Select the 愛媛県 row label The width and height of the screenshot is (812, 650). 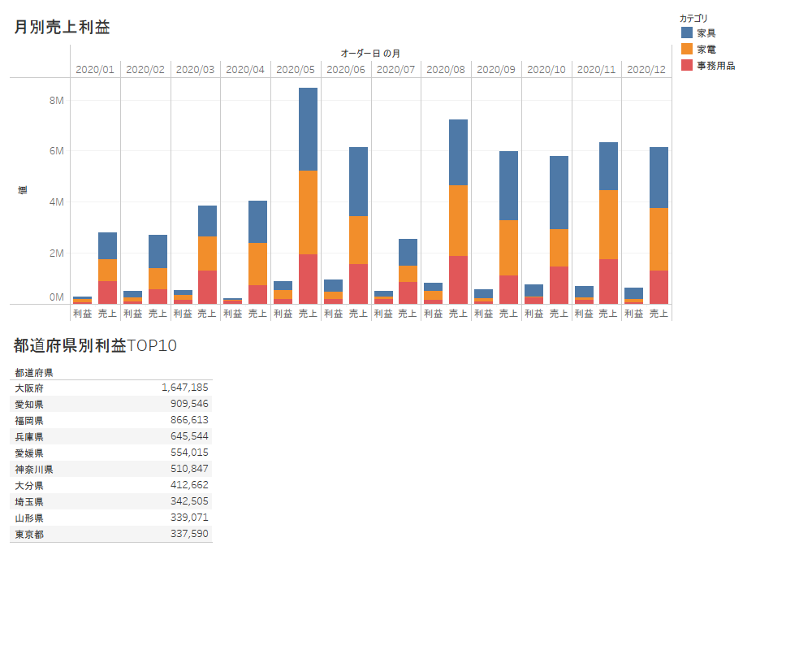pyautogui.click(x=29, y=453)
